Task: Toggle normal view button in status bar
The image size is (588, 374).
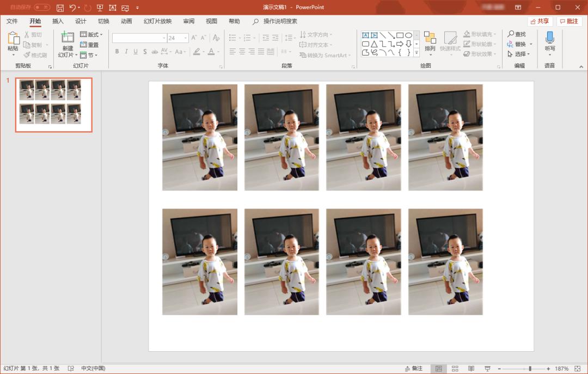Action: point(438,369)
